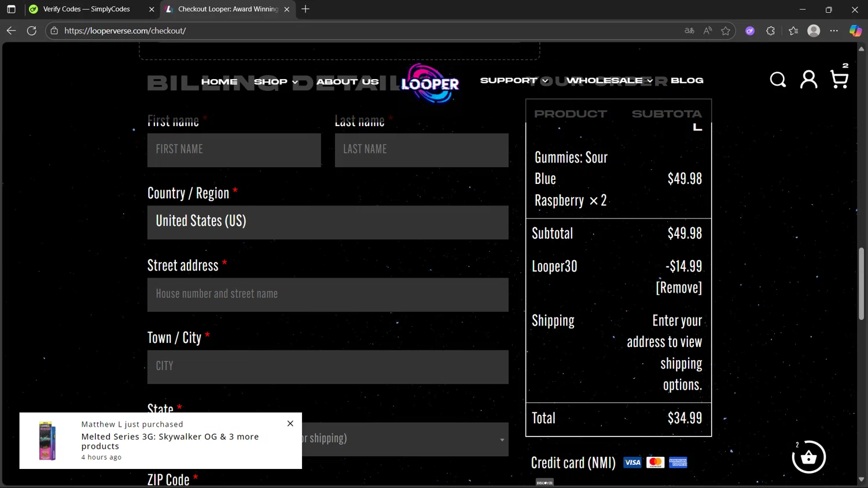Screen dimensions: 868x488
Task: Click the scrollbar up arrow
Action: click(861, 49)
